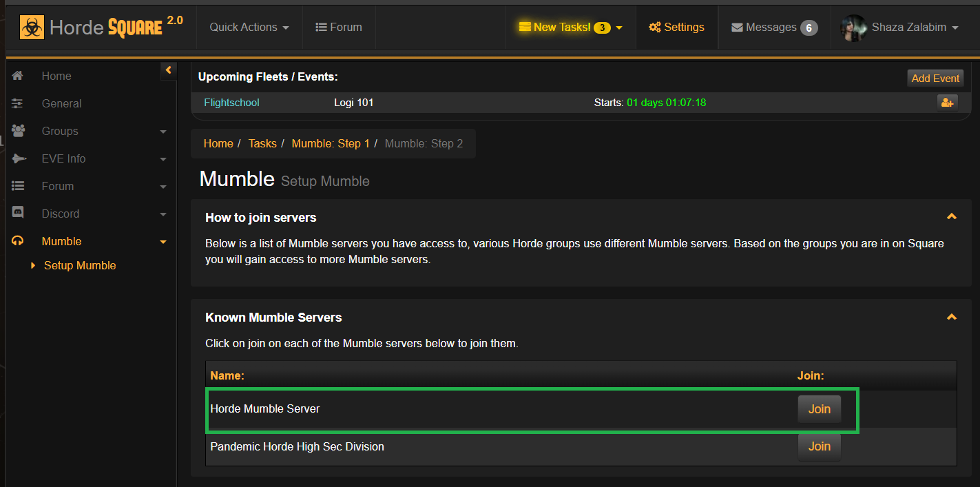Screen dimensions: 980x487
Task: Open the Quick Actions dropdown
Action: point(249,28)
